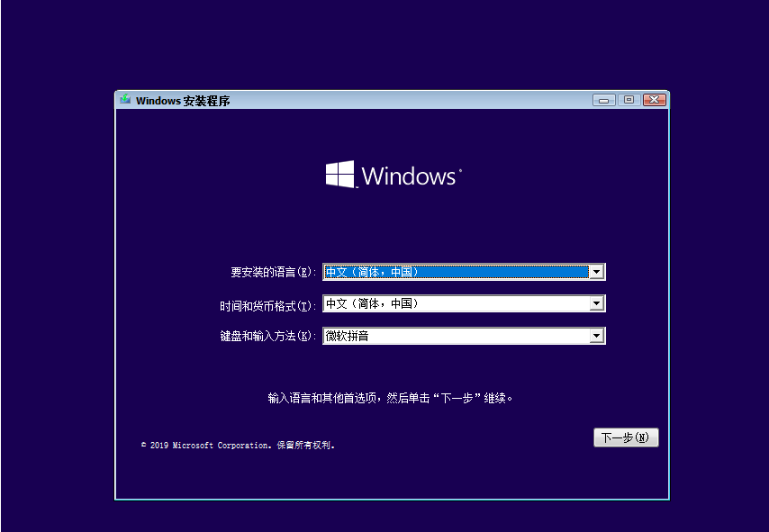This screenshot has width=769, height=532.
Task: Click the 要安装的语言(E) label
Action: [x=272, y=271]
